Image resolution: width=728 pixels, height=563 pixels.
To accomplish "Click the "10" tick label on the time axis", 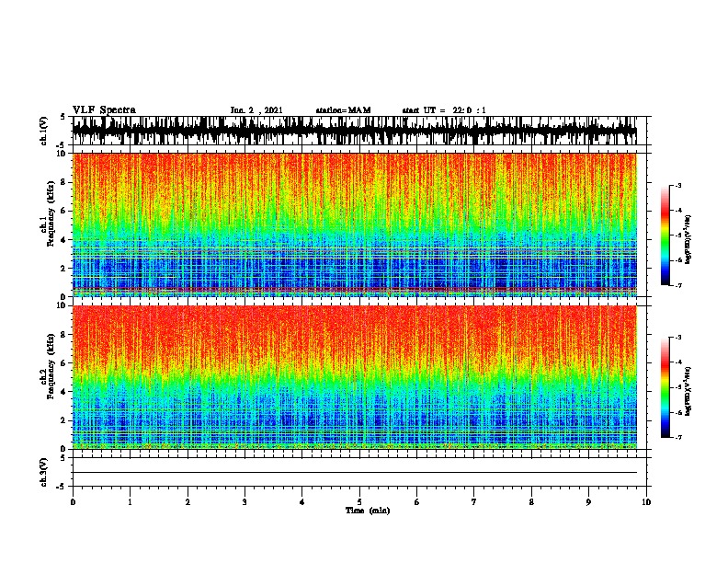I will tap(646, 502).
